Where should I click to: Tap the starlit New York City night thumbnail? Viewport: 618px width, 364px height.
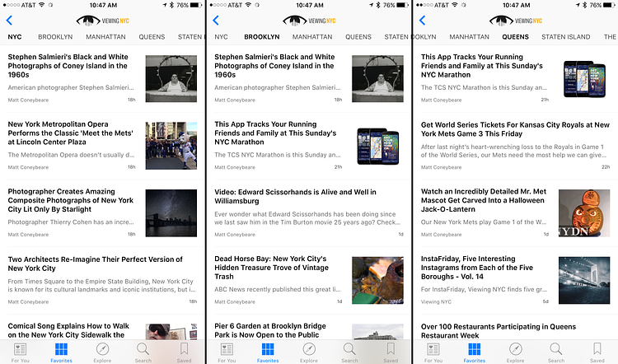pos(171,213)
